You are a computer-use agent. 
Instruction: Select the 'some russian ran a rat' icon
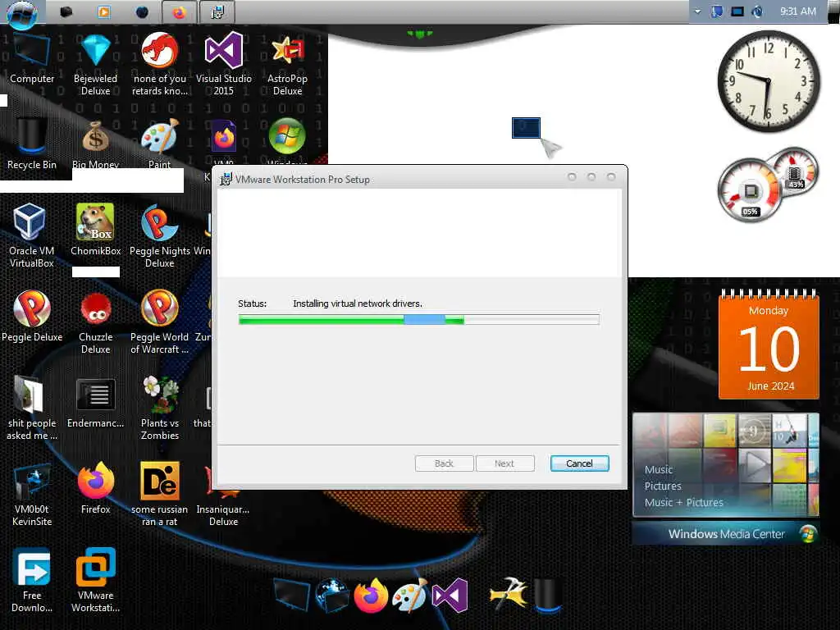click(x=159, y=494)
